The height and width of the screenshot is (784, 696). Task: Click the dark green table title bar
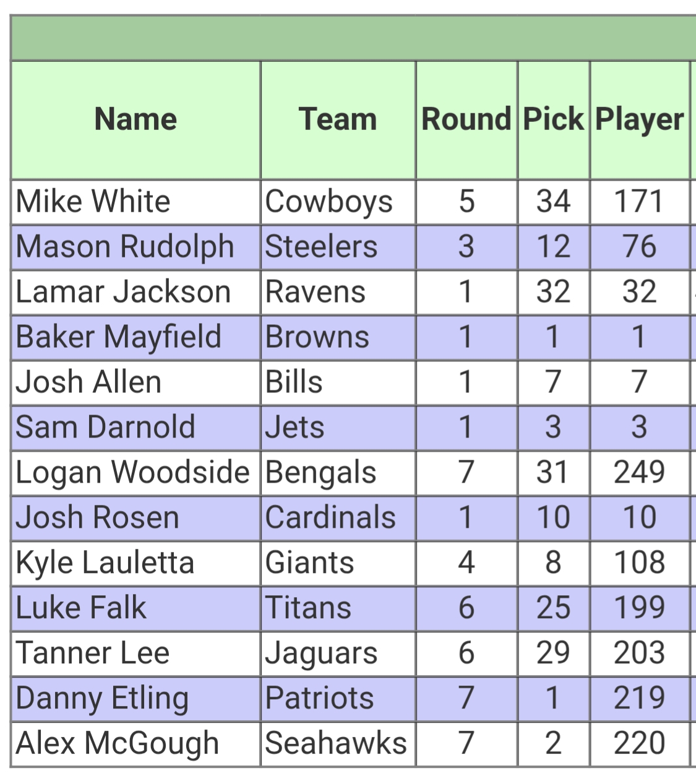353,38
